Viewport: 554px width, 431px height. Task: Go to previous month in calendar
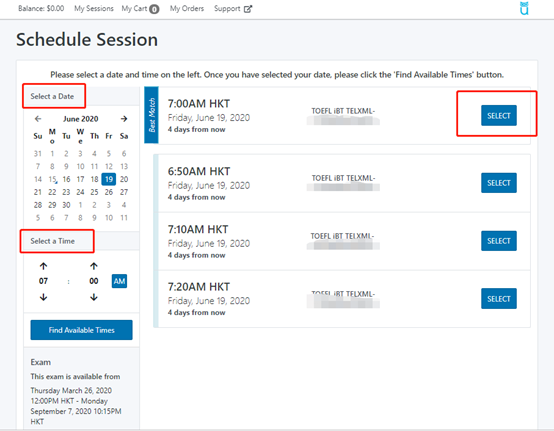coord(38,119)
